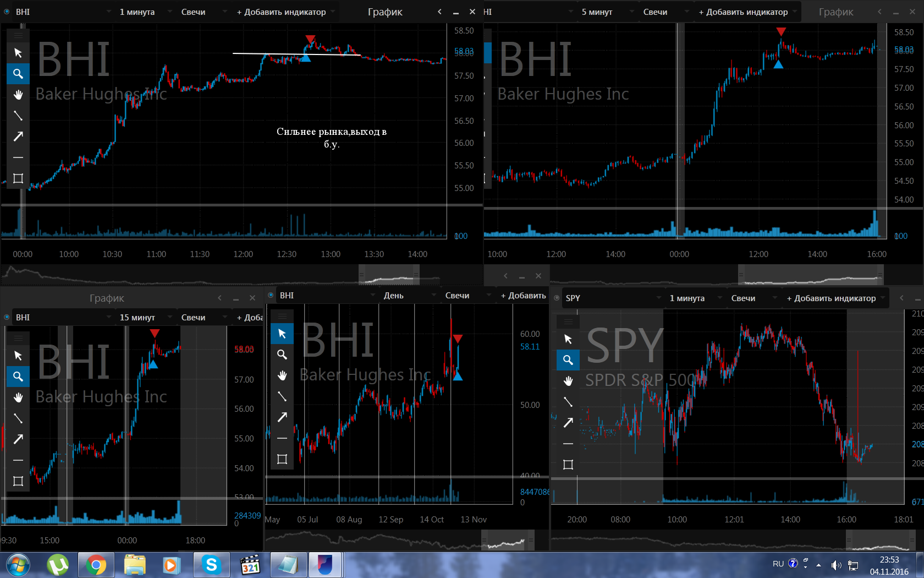
Task: Select the rectangle tool in the BHI 15-minute chart
Action: point(18,481)
